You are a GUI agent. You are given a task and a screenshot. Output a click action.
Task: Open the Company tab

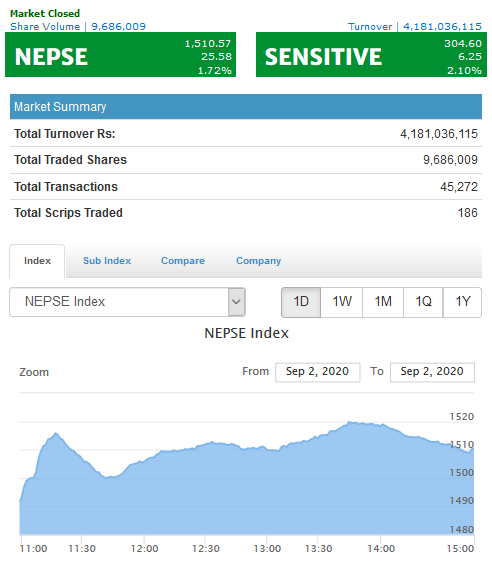tap(258, 261)
